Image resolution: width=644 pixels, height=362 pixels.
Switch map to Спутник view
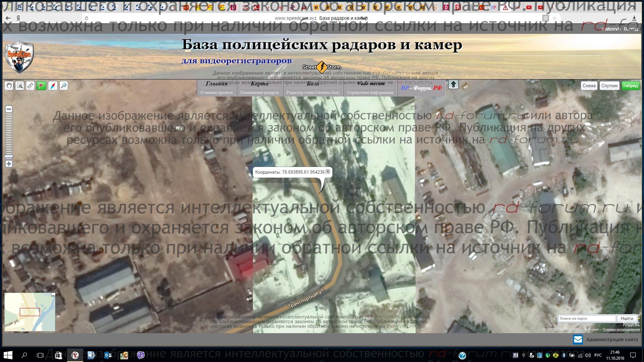click(x=609, y=86)
